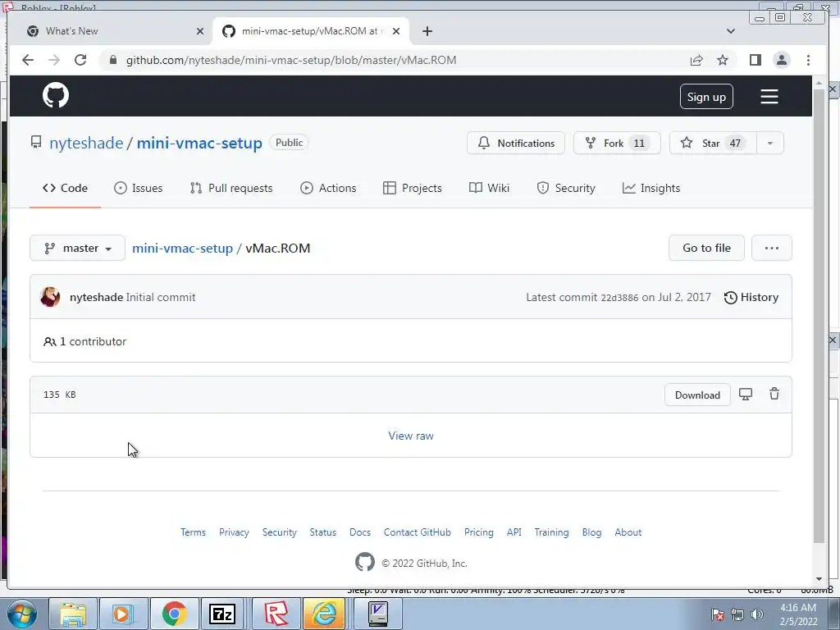Viewport: 840px width, 630px height.
Task: Open the API footer link
Action: tap(514, 532)
